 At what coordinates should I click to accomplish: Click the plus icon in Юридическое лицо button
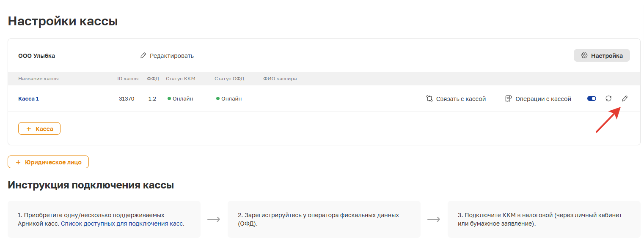18,162
